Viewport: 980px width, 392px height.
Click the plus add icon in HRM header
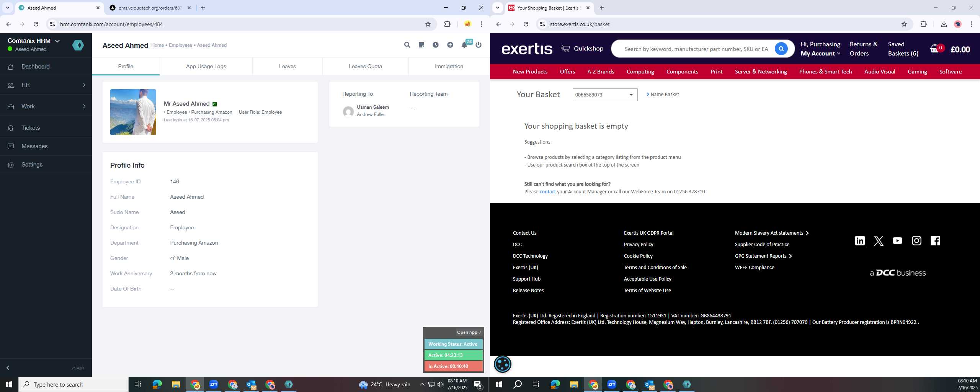(450, 45)
